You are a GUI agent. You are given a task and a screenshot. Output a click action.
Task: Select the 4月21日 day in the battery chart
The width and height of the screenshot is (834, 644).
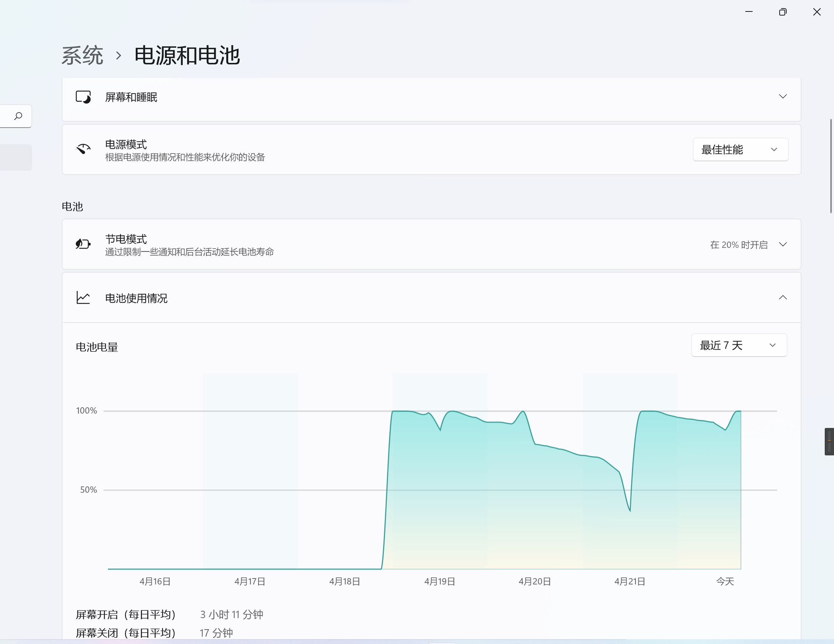click(x=630, y=478)
